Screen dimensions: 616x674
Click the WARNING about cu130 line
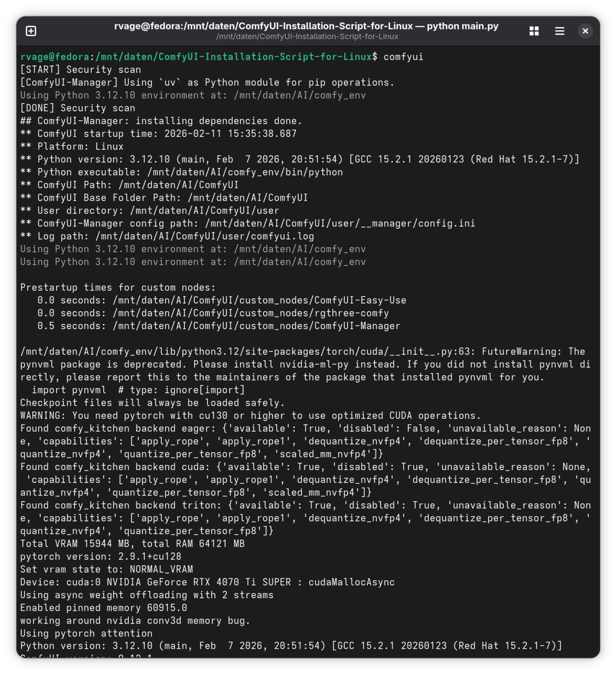251,415
